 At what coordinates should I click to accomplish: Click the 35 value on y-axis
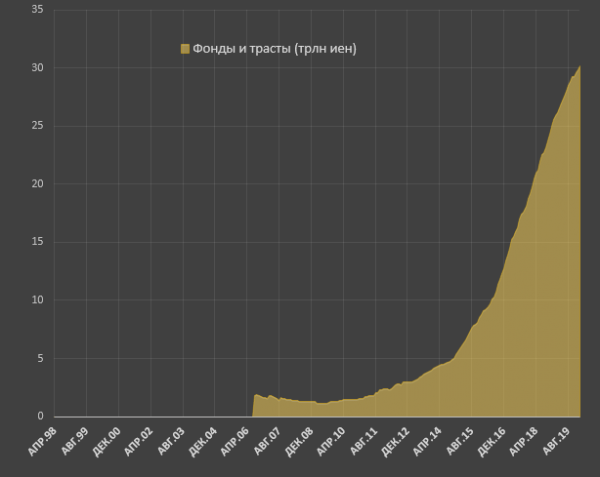coord(37,10)
